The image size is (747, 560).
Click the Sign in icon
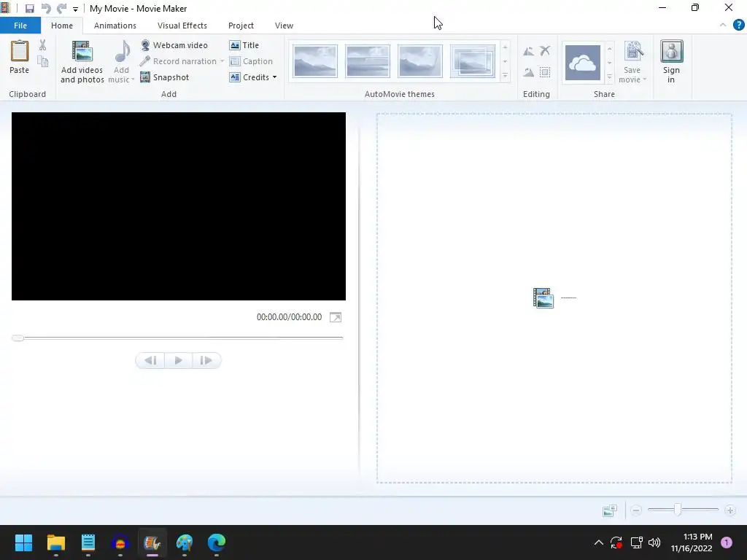[671, 52]
